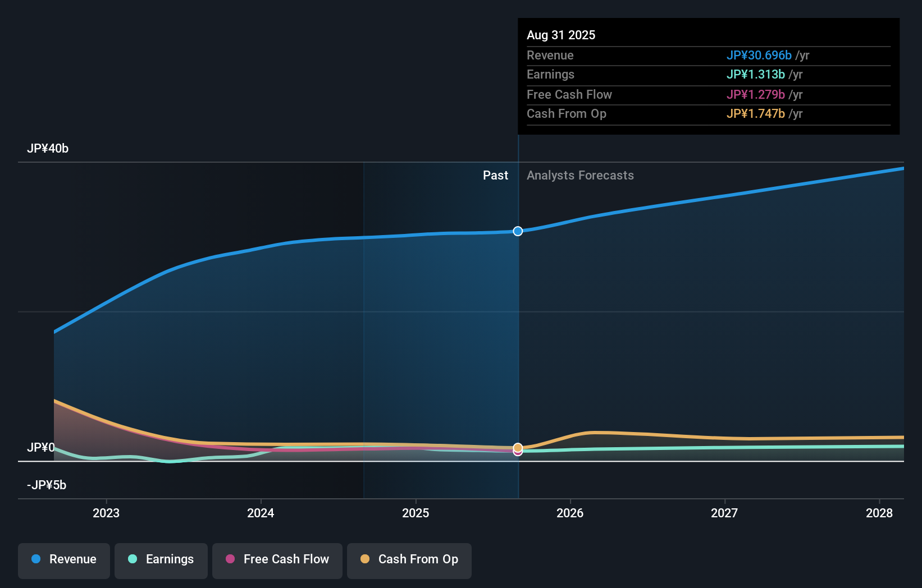
Task: Click the 2026 x-axis label
Action: [570, 513]
